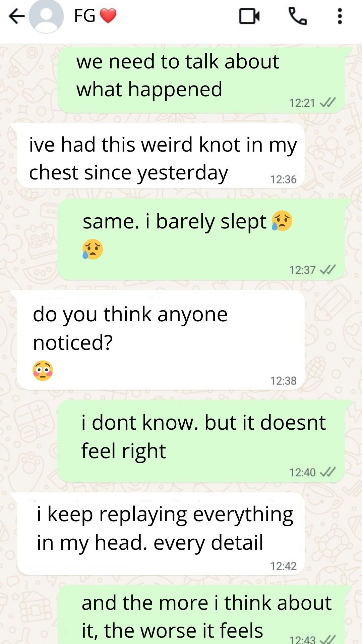The image size is (362, 644).
Task: Select the "the worse it feels" message
Action: click(201, 615)
